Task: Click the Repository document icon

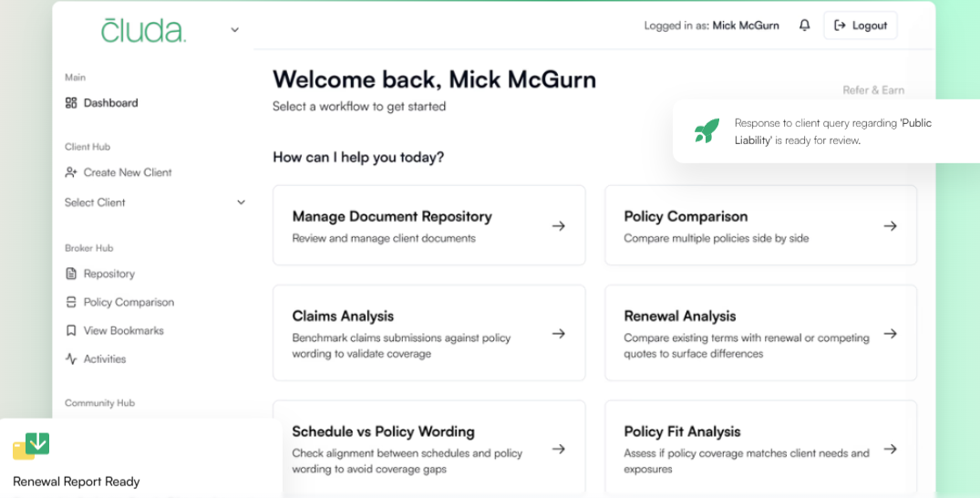Action: click(x=71, y=274)
